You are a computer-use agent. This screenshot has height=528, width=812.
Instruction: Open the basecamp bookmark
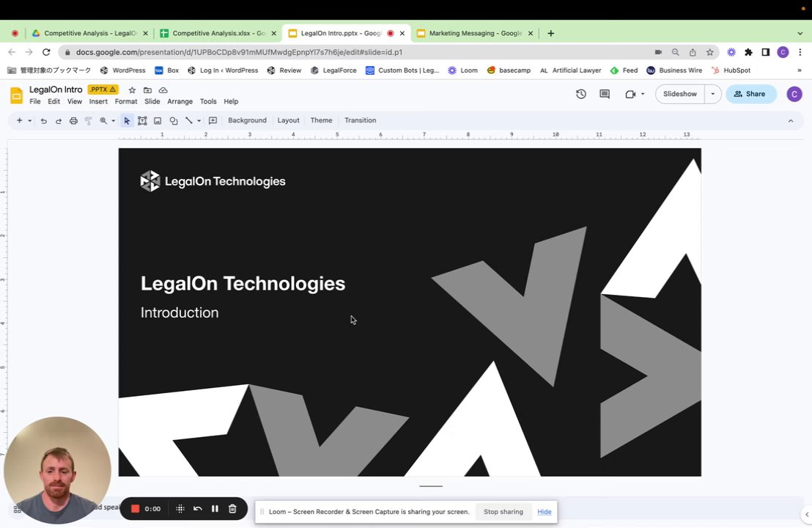tap(509, 70)
